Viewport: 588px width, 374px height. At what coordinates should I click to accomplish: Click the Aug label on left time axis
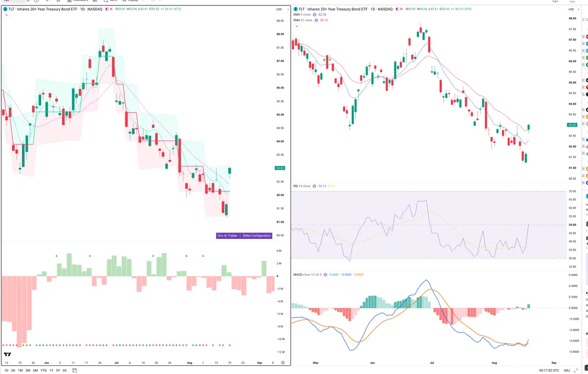pos(190,363)
